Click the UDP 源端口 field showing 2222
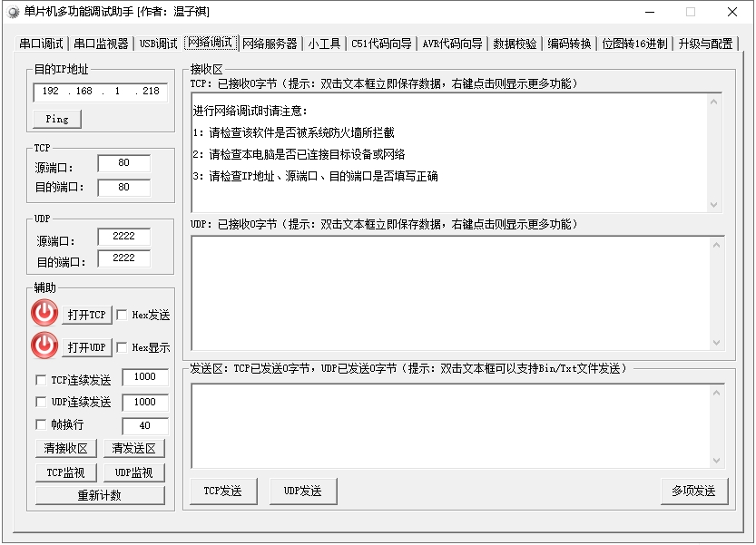This screenshot has height=545, width=756. click(x=124, y=236)
